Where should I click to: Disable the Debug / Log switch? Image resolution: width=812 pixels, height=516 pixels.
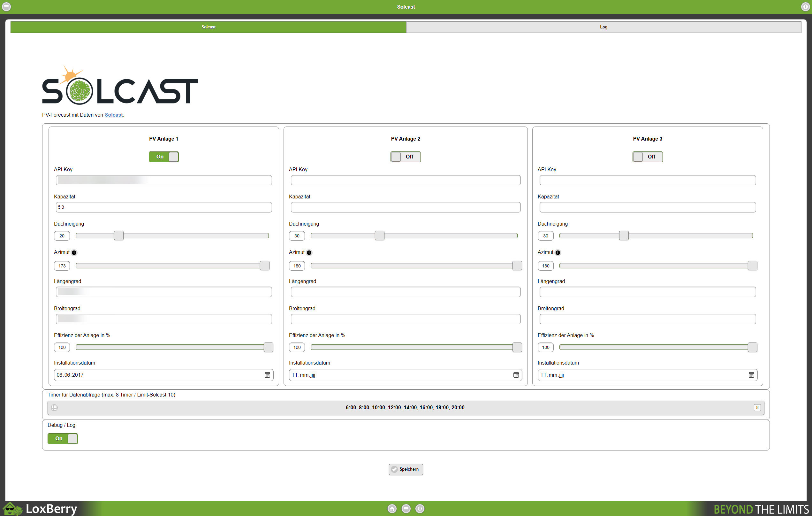62,438
